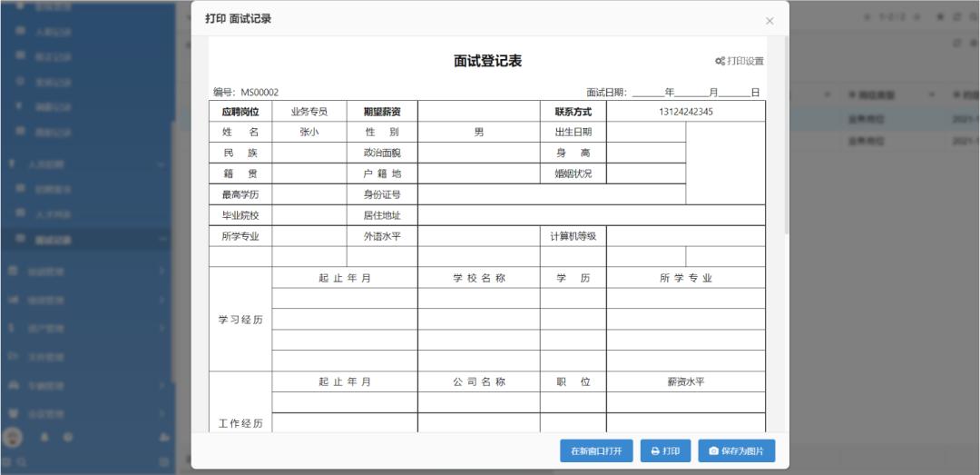Click the 学校名称 column header

pyautogui.click(x=479, y=278)
